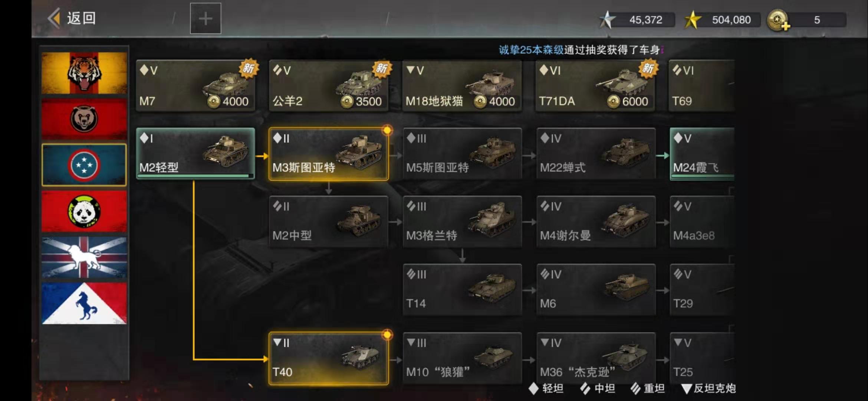Go back with the 返回 button
The height and width of the screenshot is (401, 868).
click(72, 18)
